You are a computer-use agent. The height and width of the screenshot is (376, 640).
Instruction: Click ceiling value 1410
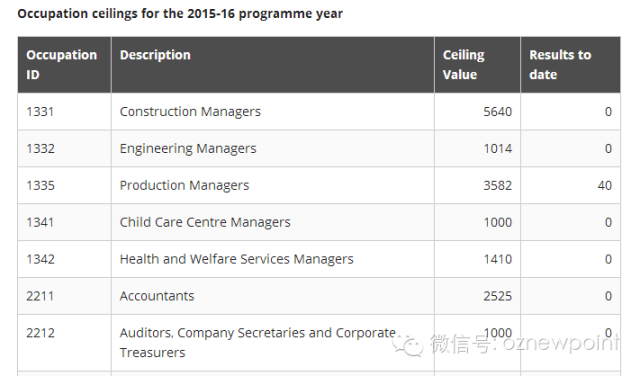coord(498,259)
